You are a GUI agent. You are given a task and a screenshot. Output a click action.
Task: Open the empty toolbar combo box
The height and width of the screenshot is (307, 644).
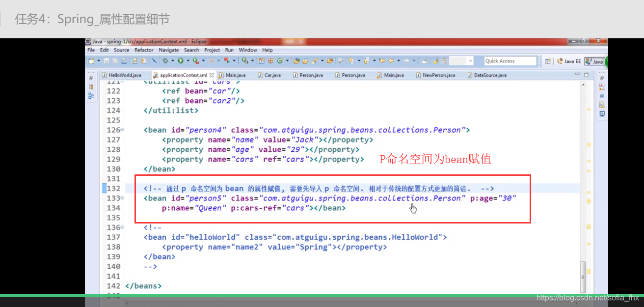461,61
